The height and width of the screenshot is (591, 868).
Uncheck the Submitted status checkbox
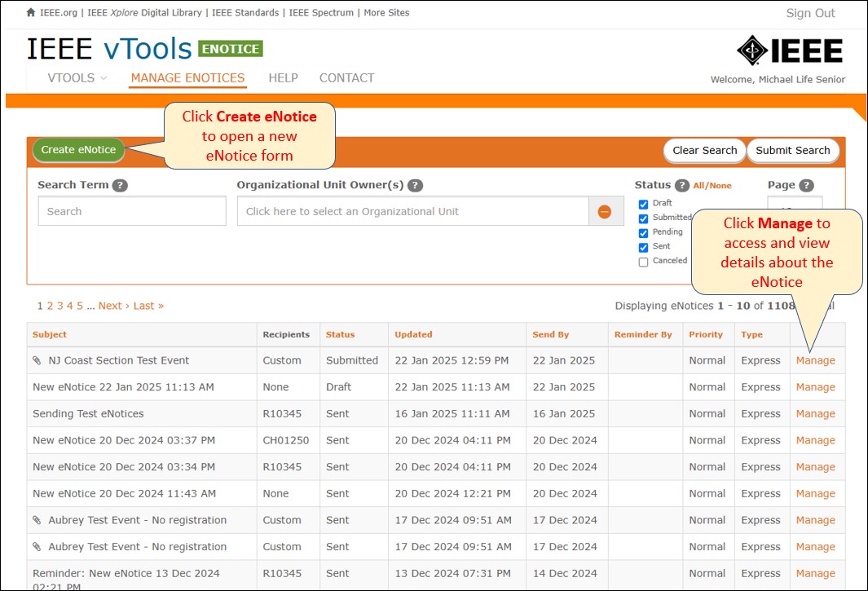643,218
